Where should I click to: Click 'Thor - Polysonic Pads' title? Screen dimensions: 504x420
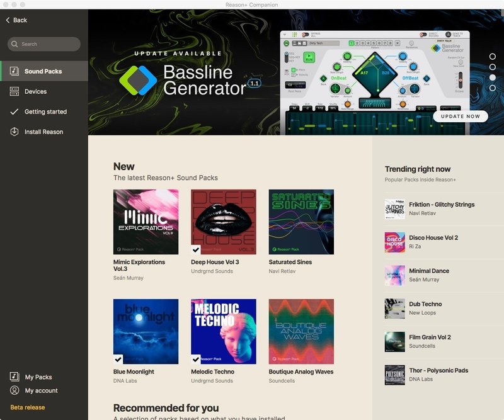(438, 370)
